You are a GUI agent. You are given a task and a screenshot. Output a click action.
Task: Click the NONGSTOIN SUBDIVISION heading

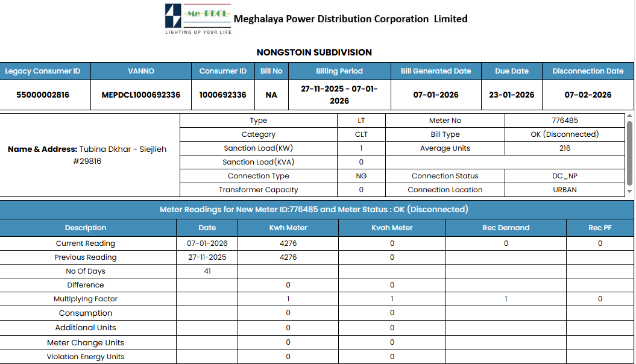point(314,52)
